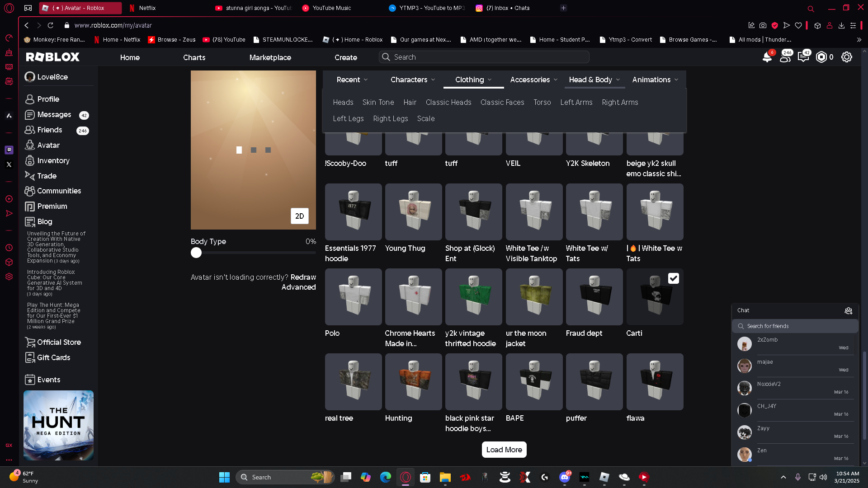The image size is (868, 488).
Task: Expand the Accessories dropdown
Action: [x=533, y=80]
